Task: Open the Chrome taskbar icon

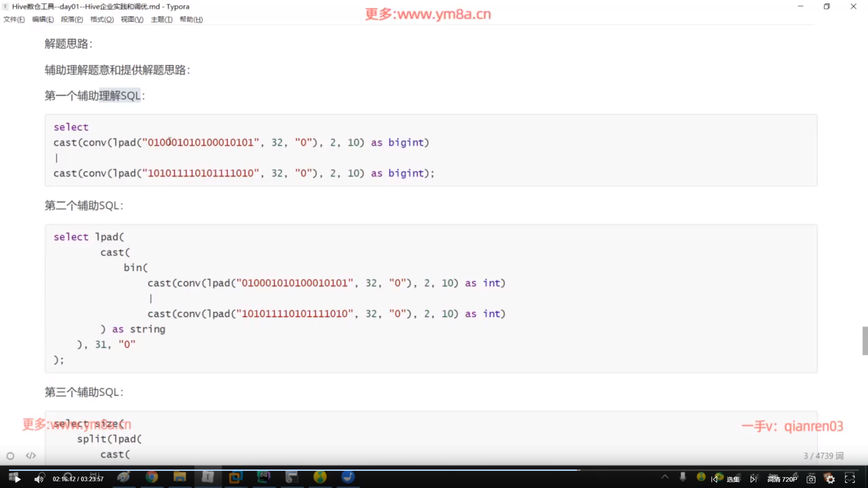Action: [152, 477]
